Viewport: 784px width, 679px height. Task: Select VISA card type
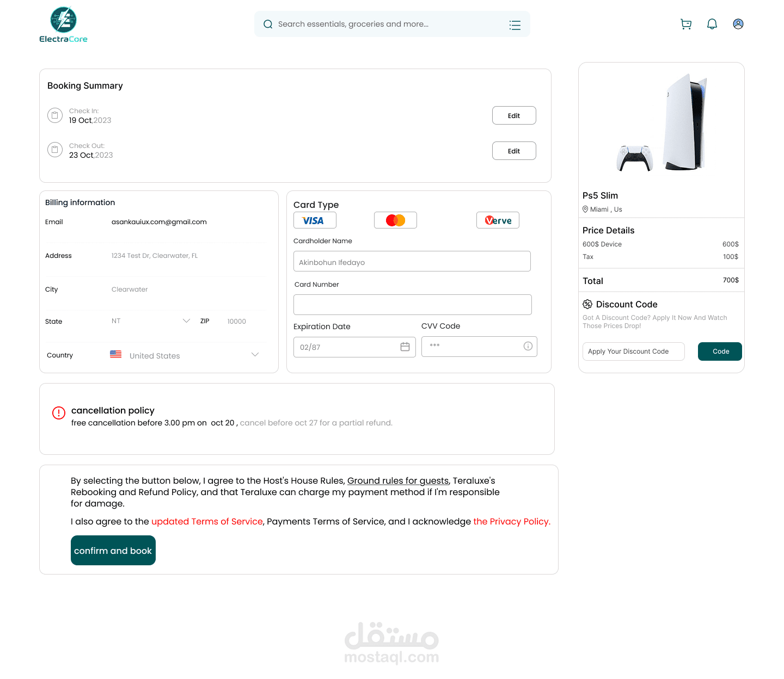[315, 220]
